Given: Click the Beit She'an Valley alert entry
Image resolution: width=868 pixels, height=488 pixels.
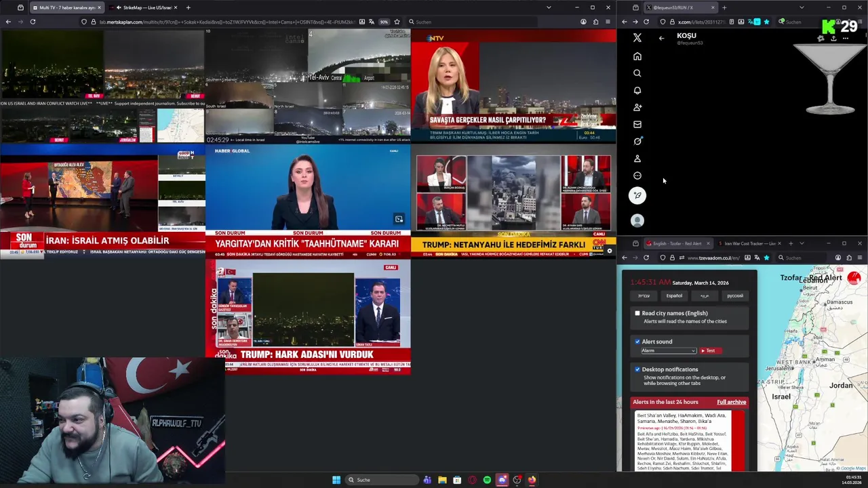Looking at the screenshot, I should pos(690,441).
